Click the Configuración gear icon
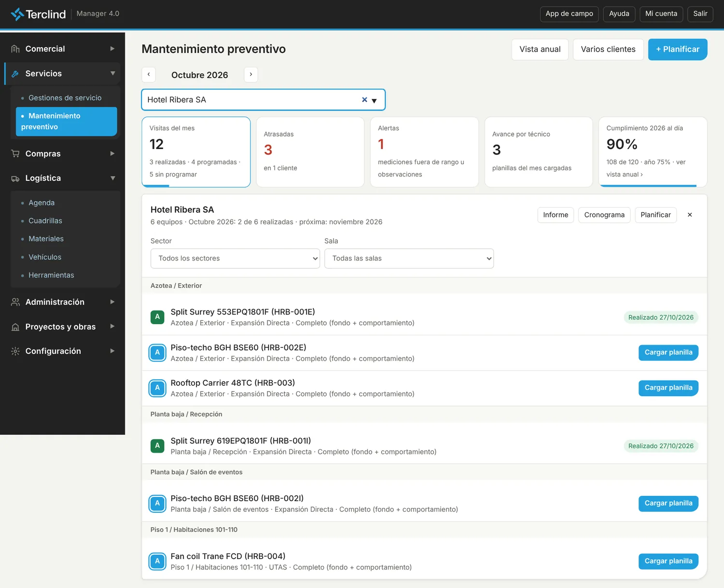This screenshot has height=588, width=724. (x=15, y=351)
